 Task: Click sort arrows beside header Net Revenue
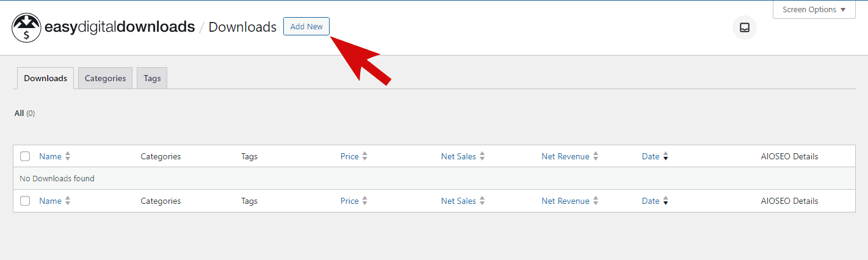pos(595,156)
